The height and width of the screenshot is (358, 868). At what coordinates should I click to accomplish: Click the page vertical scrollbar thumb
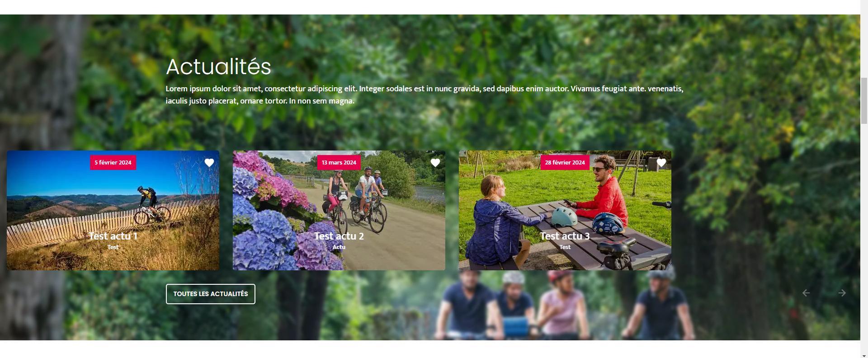864,100
